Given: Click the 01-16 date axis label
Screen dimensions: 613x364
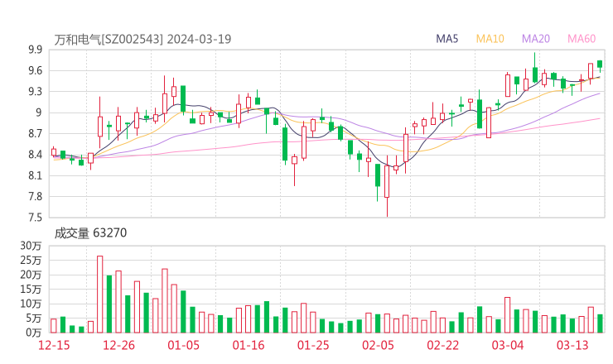Looking at the screenshot, I should (x=249, y=345).
